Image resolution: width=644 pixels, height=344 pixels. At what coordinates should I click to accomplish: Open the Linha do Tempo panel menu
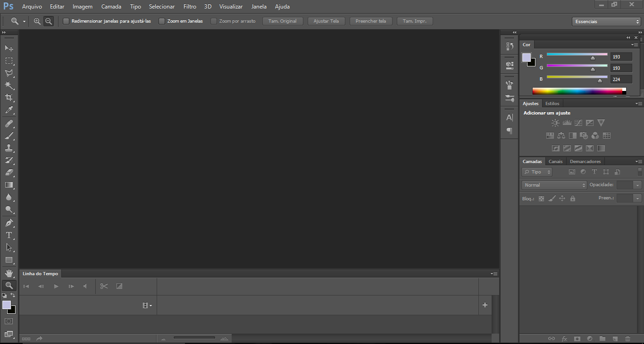(x=494, y=273)
